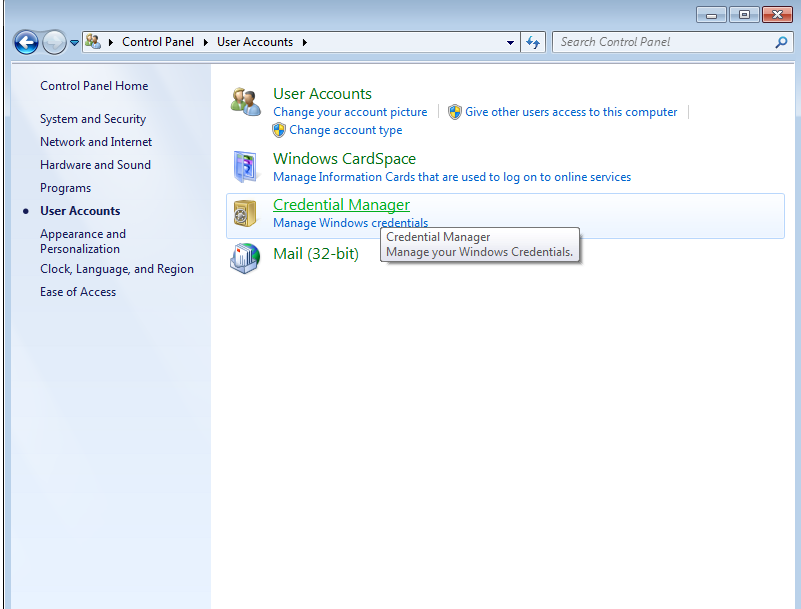801x609 pixels.
Task: Click the shield icon beside Change account type
Action: point(279,130)
